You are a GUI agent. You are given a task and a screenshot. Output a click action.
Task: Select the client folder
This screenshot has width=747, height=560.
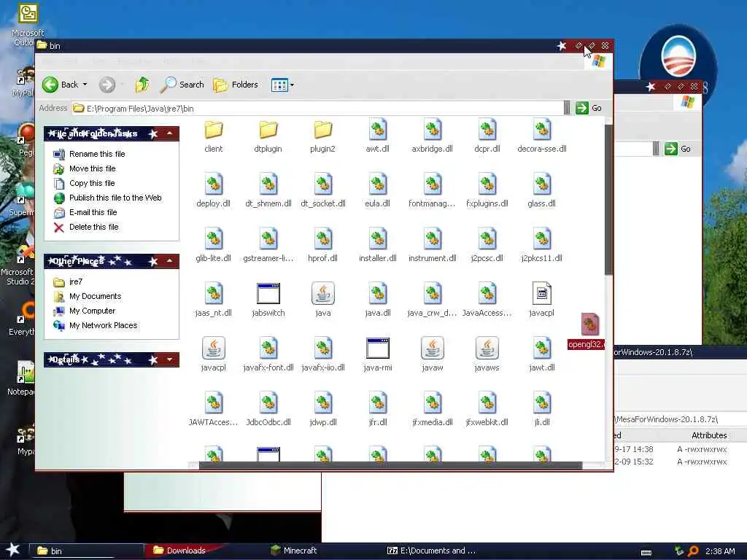pos(214,136)
